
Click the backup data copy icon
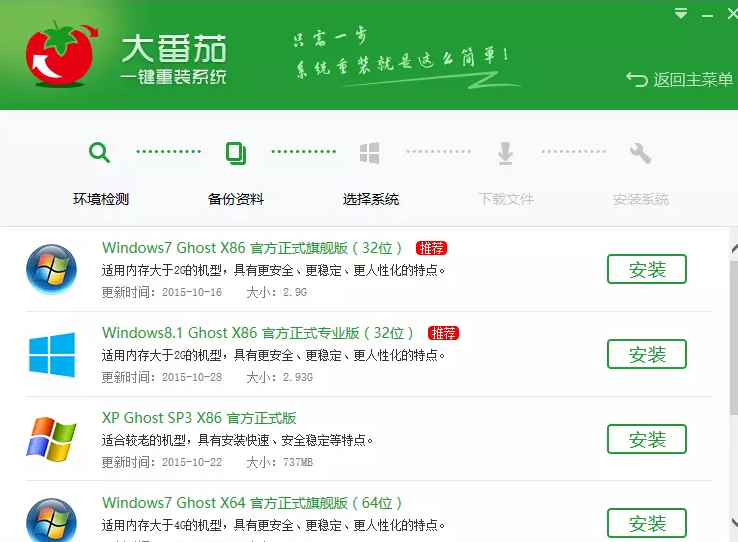(x=236, y=153)
